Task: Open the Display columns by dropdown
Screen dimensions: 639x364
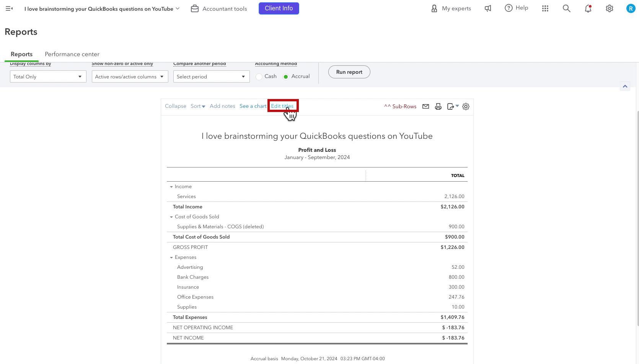Action: tap(48, 76)
